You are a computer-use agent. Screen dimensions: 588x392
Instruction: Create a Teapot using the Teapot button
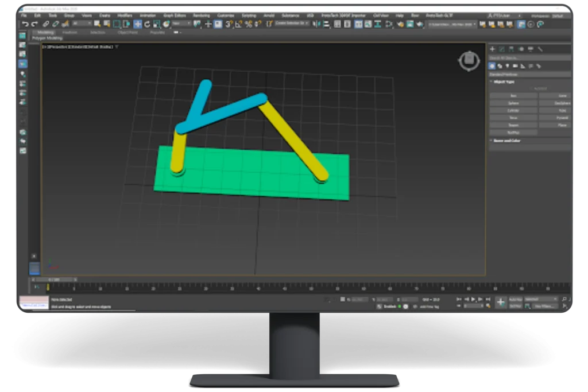514,125
